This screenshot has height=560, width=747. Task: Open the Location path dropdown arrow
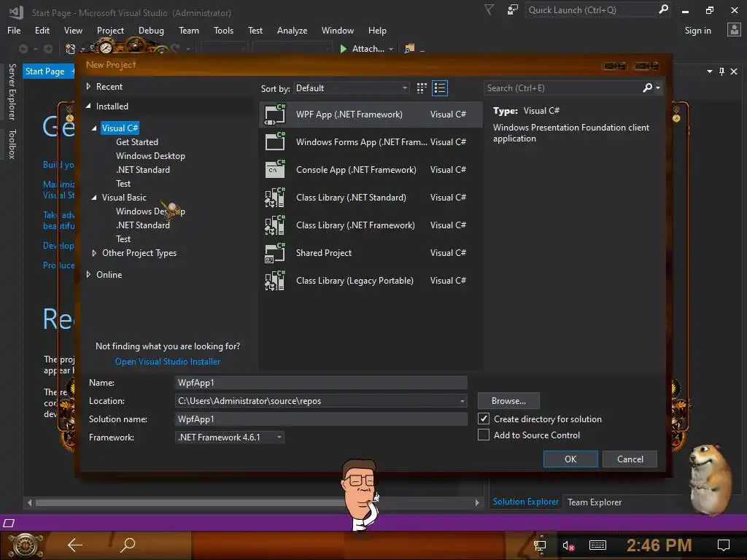click(x=462, y=401)
